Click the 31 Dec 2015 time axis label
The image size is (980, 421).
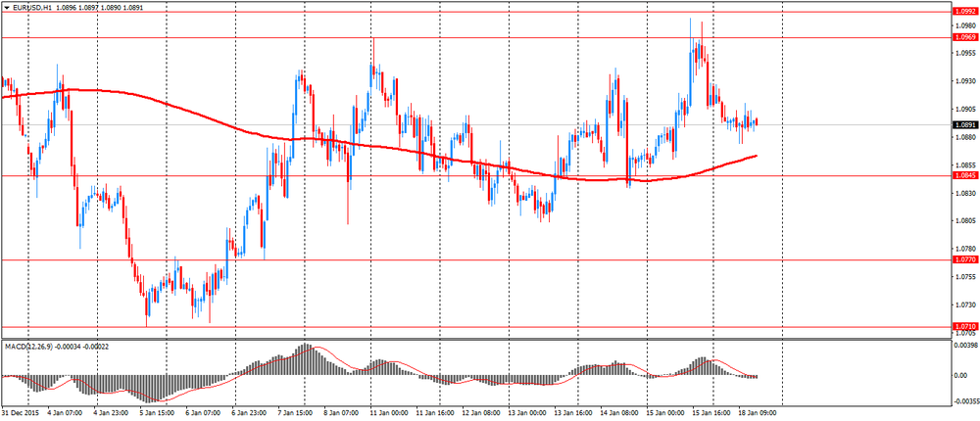point(20,414)
